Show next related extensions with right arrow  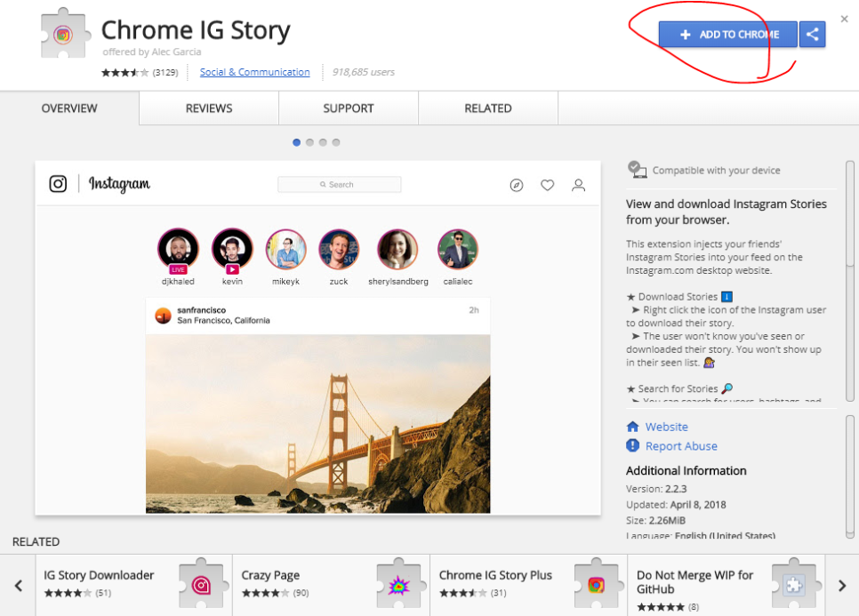pyautogui.click(x=842, y=586)
